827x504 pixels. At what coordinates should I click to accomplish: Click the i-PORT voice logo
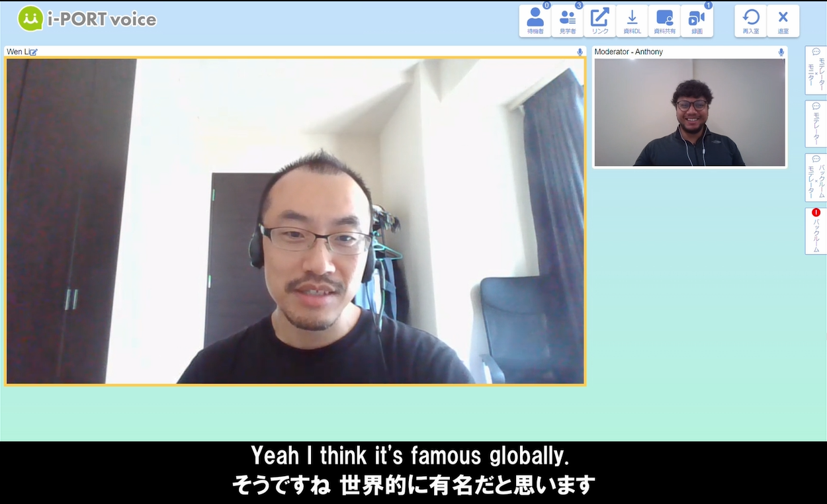(x=87, y=19)
